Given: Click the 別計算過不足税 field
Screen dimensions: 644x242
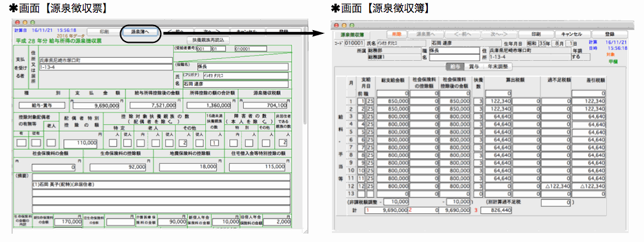Looking at the screenshot, I should (x=556, y=202).
